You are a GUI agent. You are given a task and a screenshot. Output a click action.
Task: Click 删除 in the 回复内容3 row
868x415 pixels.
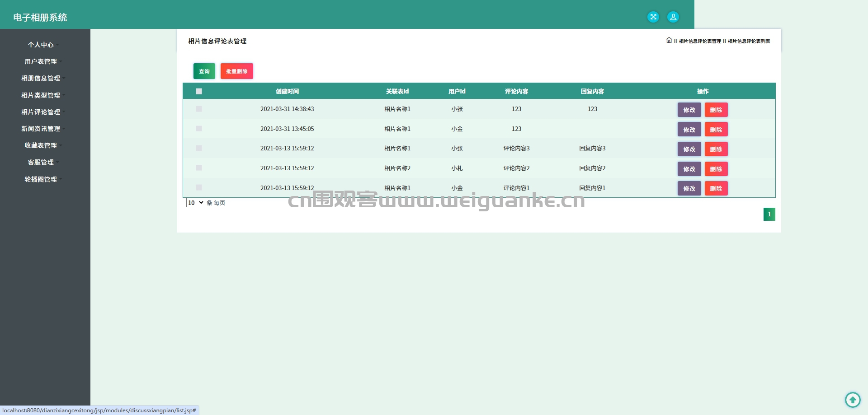(x=716, y=149)
